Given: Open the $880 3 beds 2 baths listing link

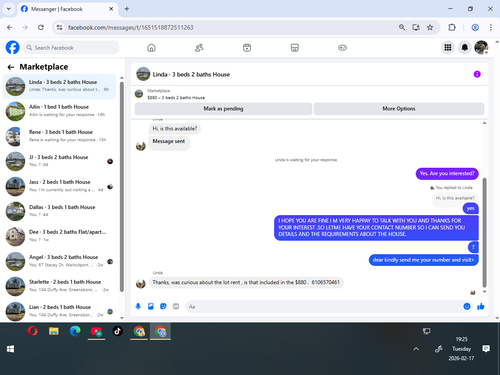Looking at the screenshot, I should (176, 98).
